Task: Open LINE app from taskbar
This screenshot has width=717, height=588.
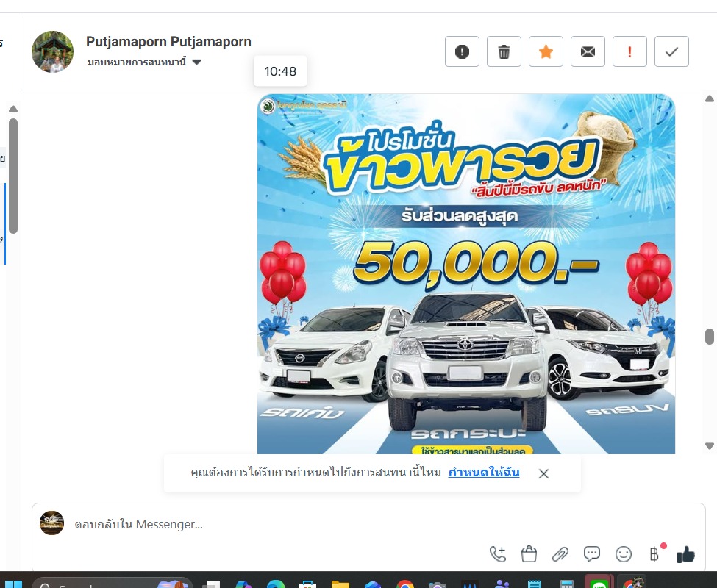Action: (599, 584)
